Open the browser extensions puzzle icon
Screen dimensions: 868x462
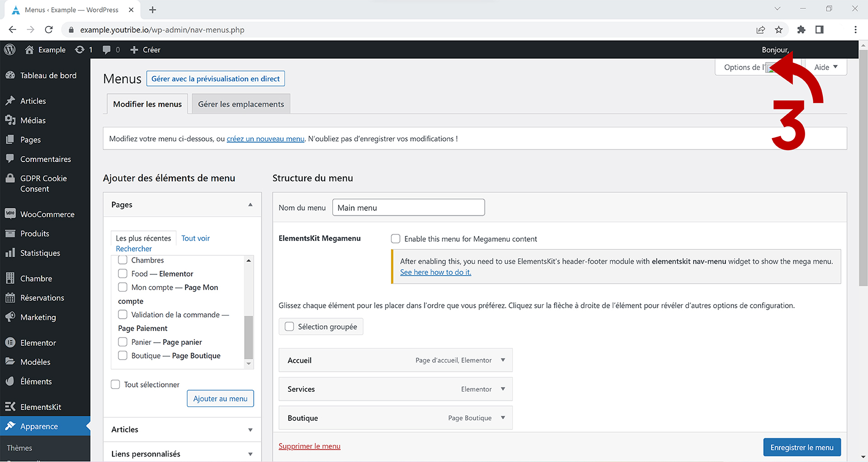click(801, 30)
